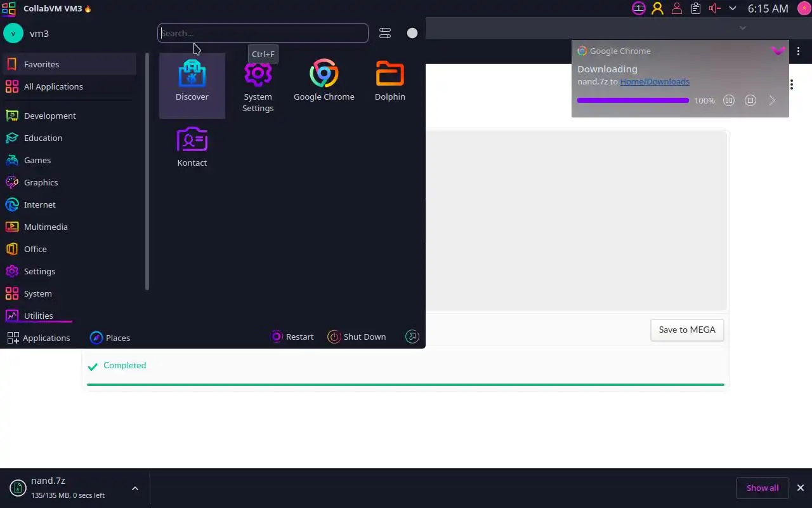This screenshot has height=508, width=812.
Task: Stop the nand.7z download in notification
Action: [x=750, y=100]
